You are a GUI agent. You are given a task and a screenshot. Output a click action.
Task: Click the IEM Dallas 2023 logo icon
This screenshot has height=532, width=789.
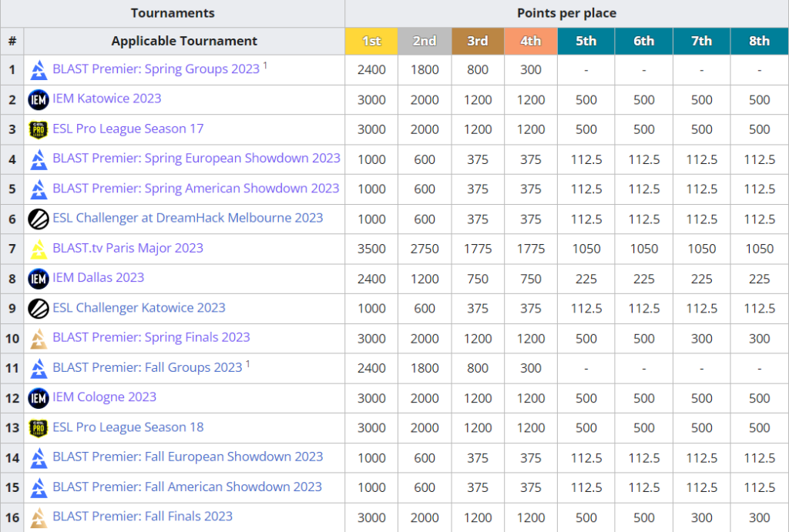[x=39, y=279]
